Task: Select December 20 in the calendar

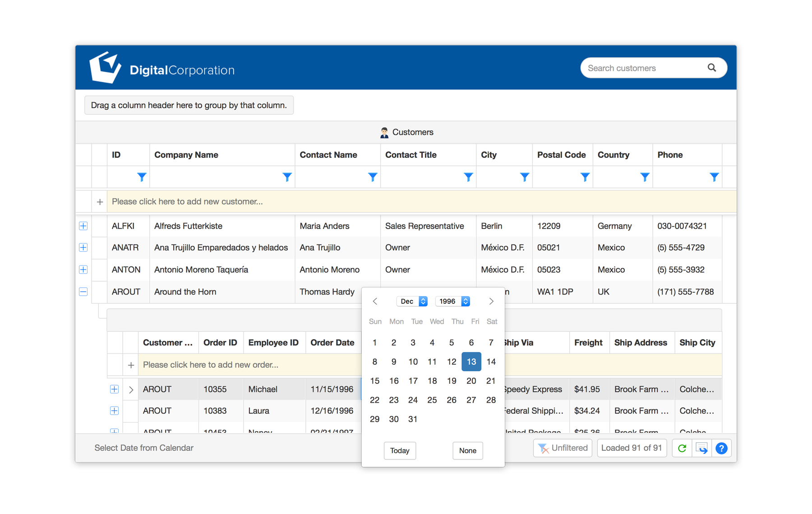Action: (471, 381)
